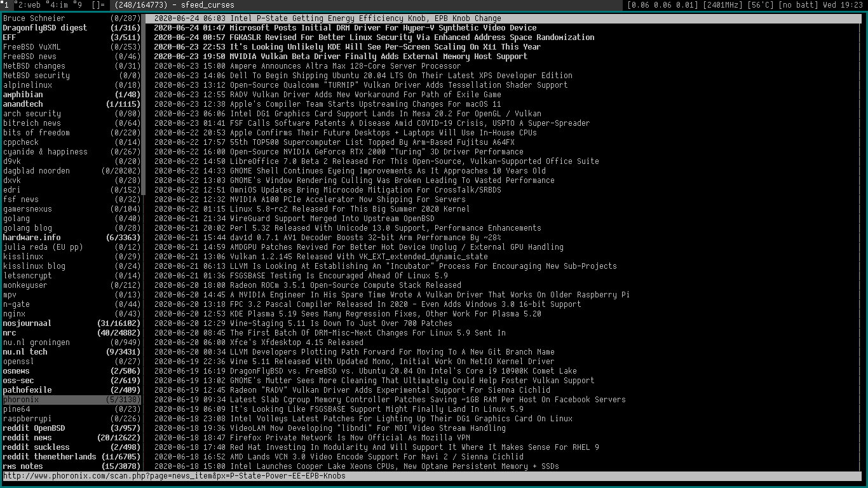Select the nosjournaal feed in sidebar
This screenshot has width=868, height=488.
(x=27, y=323)
